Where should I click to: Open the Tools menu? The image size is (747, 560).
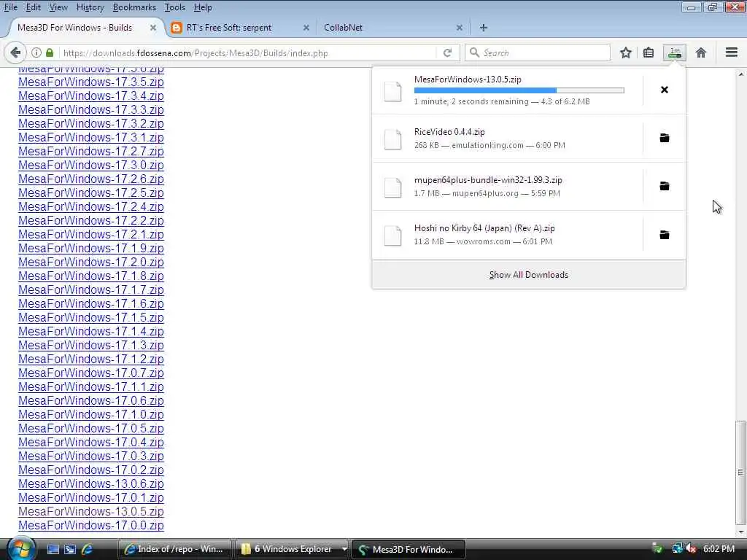pos(175,7)
